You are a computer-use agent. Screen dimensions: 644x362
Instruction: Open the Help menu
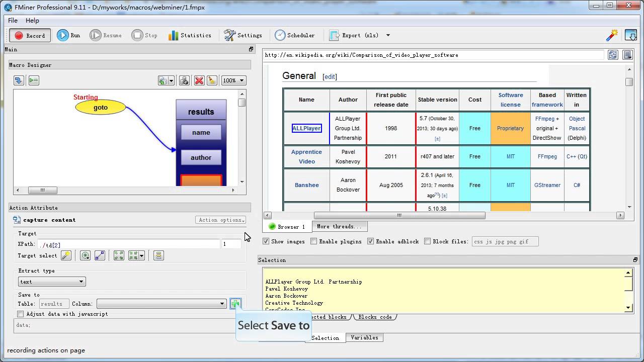coord(32,20)
